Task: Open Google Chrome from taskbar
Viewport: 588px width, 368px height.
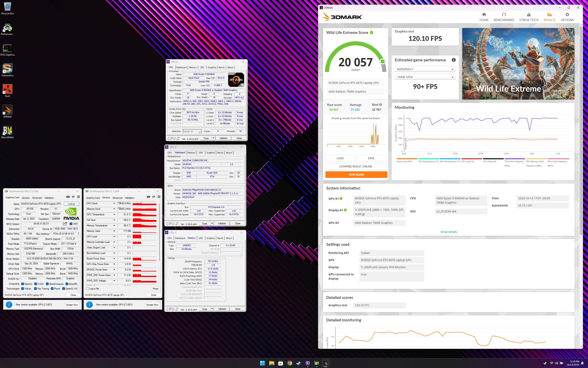Action: pyautogui.click(x=289, y=363)
